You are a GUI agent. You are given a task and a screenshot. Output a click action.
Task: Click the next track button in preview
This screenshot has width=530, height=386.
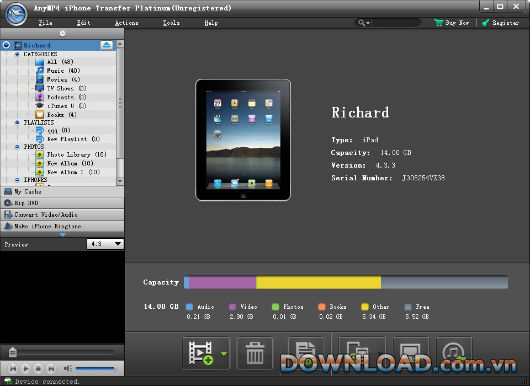(51, 368)
